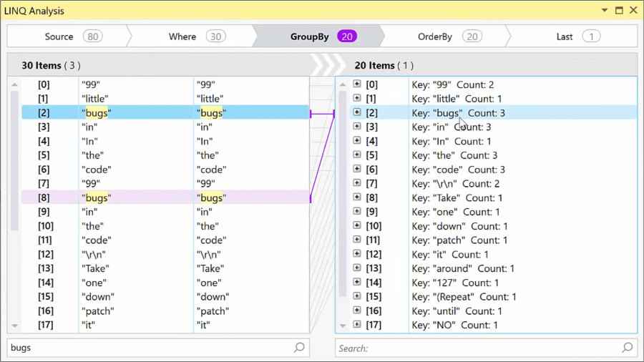The height and width of the screenshot is (362, 644).
Task: Expand the "code" Count: 3 group
Action: coord(357,170)
